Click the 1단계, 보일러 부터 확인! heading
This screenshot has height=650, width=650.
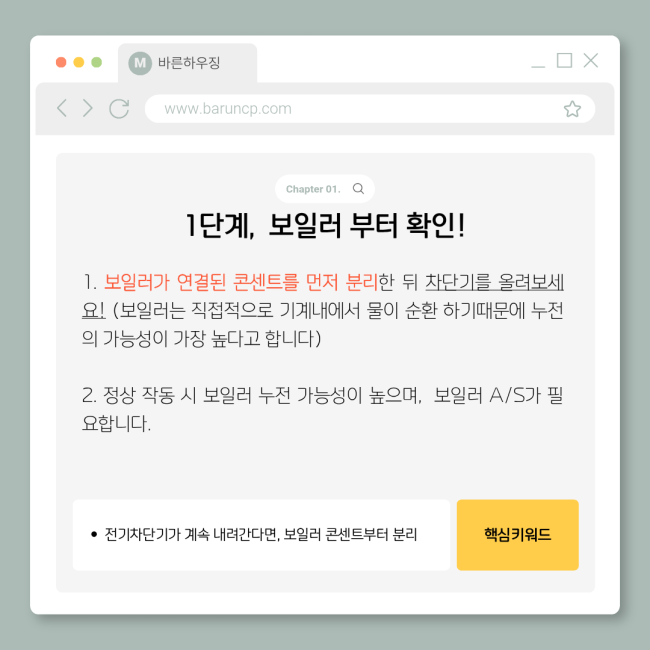(x=325, y=226)
